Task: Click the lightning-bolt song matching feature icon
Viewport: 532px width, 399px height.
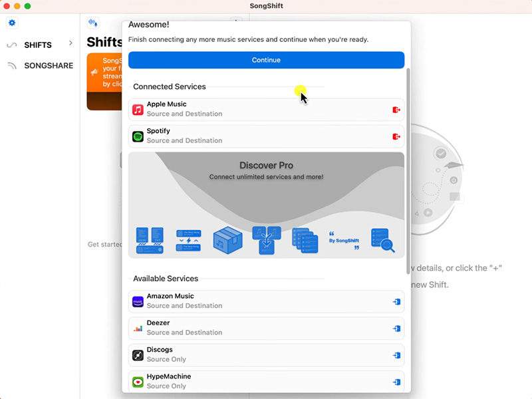Action: [x=189, y=240]
